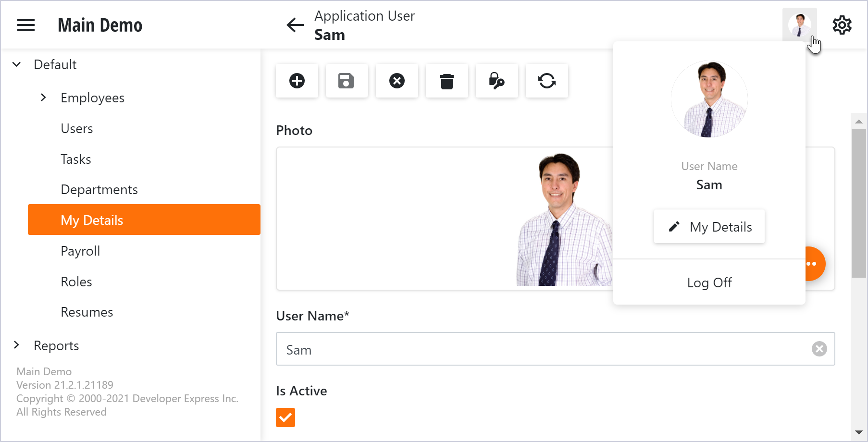868x442 pixels.
Task: Click the Cancel (circled X) toolbar icon
Action: pos(397,81)
